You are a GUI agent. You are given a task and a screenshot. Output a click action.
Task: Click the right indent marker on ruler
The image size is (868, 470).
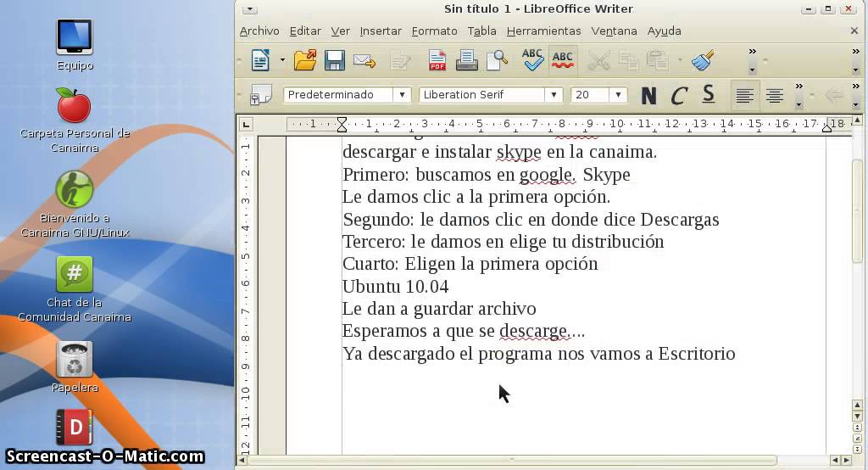point(826,128)
